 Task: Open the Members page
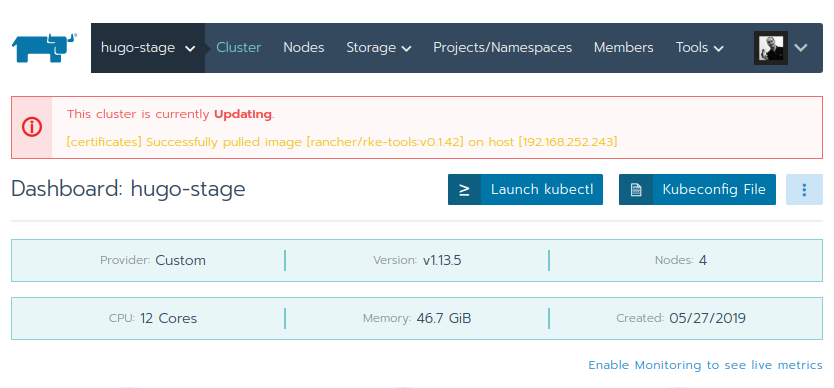coord(623,48)
